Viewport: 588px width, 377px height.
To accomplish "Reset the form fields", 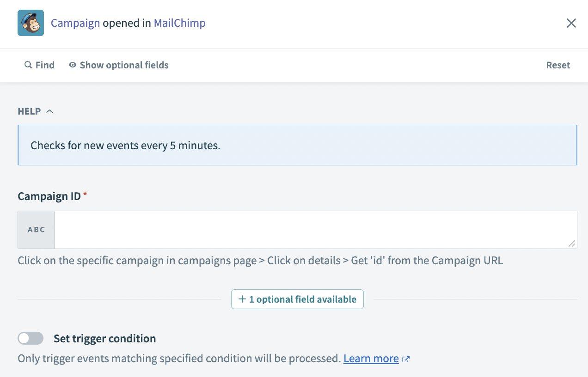I will 557,65.
